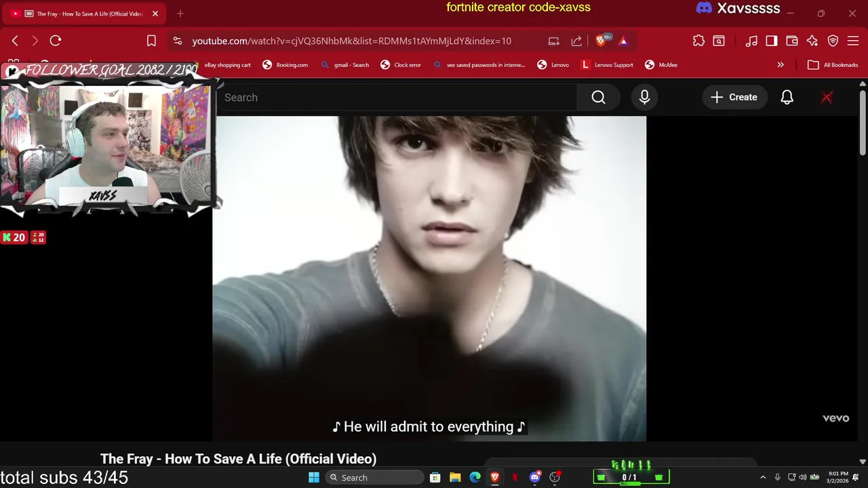
Task: Open Booking.com bookmark
Action: pos(285,65)
